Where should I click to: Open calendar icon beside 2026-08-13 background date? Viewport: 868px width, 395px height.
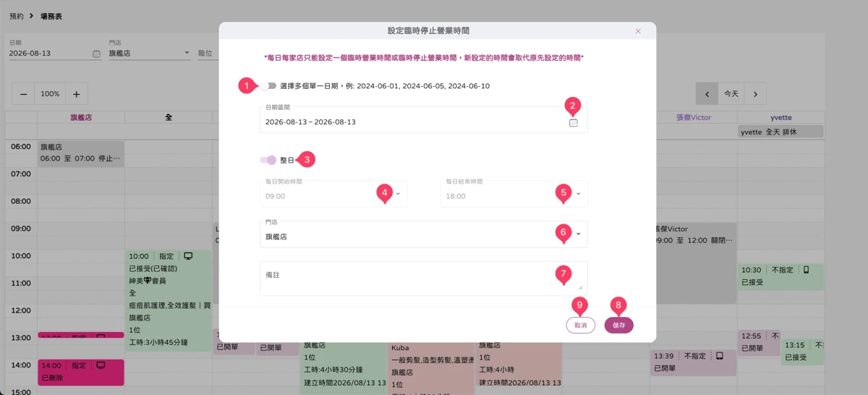coord(96,54)
